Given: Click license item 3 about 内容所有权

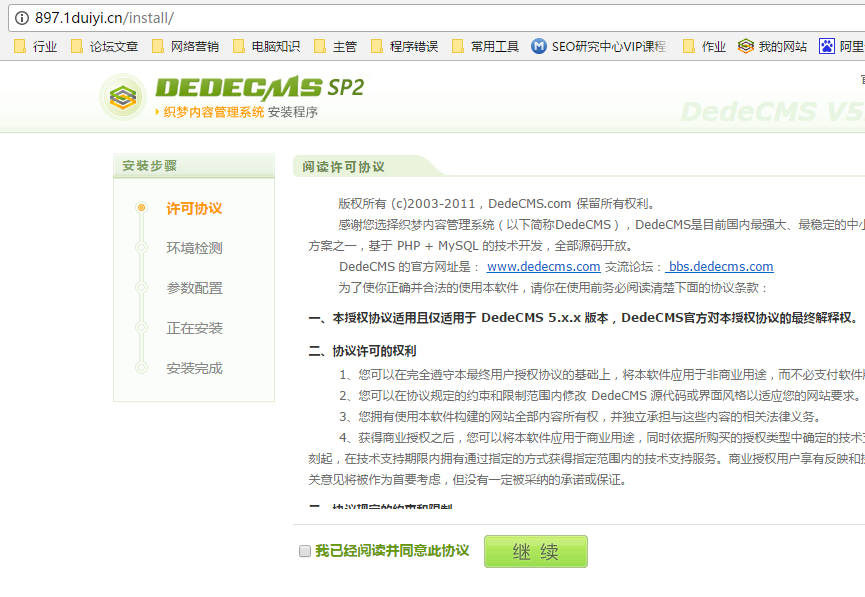Looking at the screenshot, I should coord(582,417).
